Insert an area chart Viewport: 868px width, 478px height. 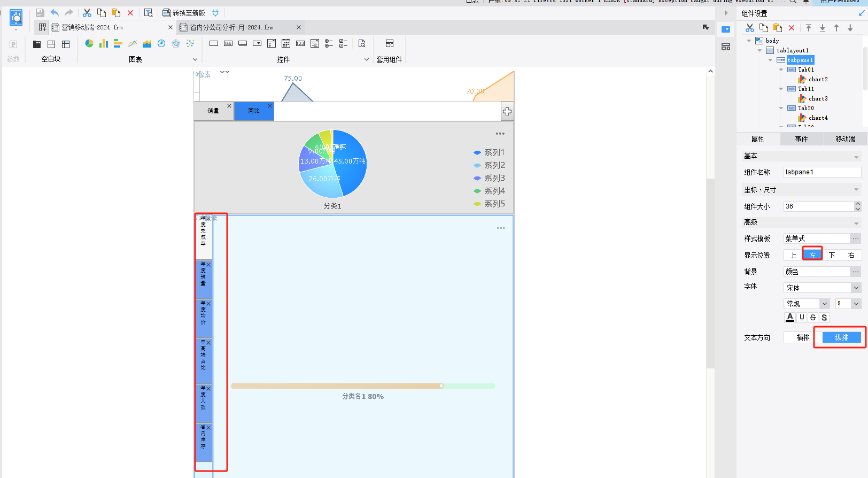click(x=147, y=43)
